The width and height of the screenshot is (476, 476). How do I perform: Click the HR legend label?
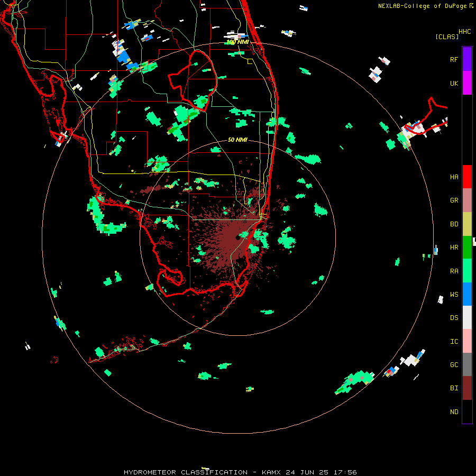(454, 248)
